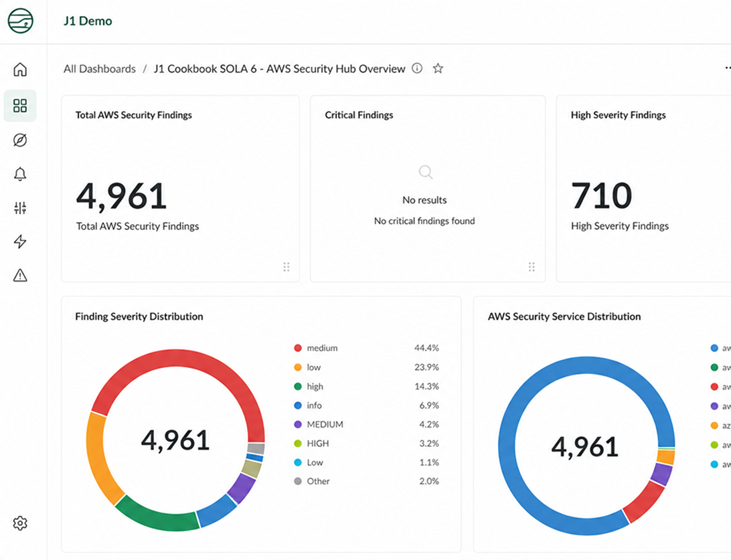731x560 pixels.
Task: Open the Home sidebar icon
Action: point(20,70)
